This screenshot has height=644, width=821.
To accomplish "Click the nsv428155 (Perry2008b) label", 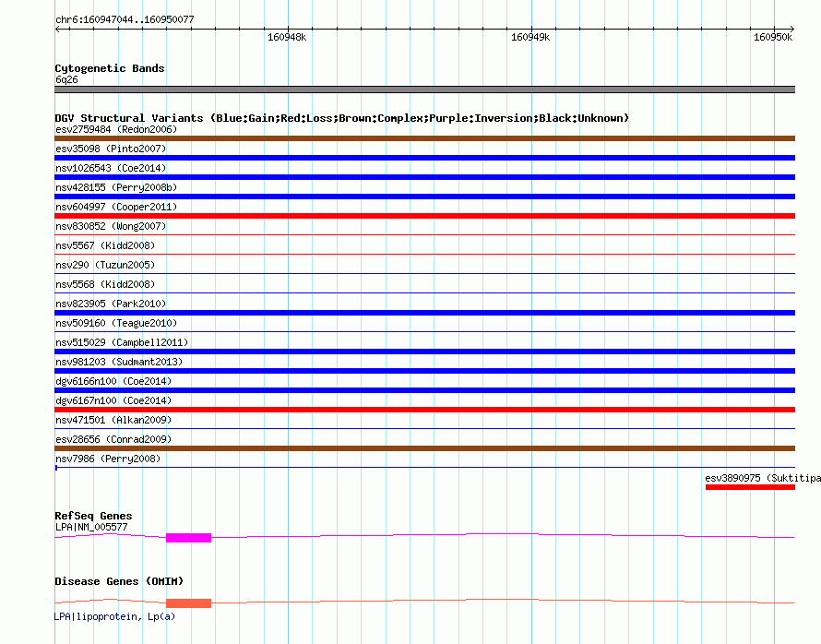I will 116,187.
